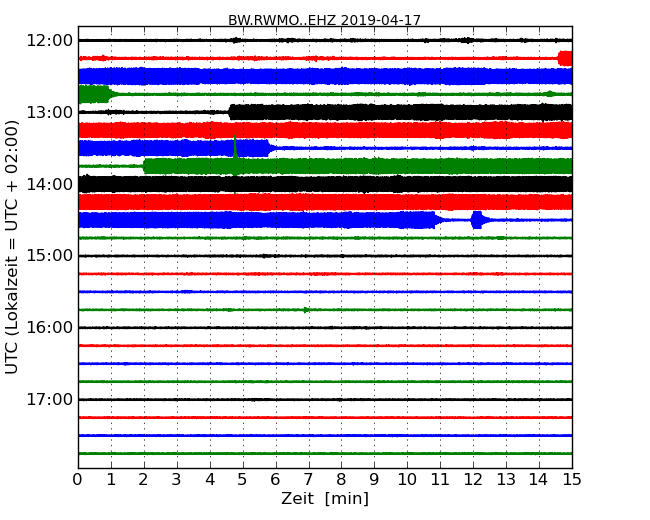Click the 13:00 label on the time axis
Viewport: 650px width, 520px height.
point(49,112)
